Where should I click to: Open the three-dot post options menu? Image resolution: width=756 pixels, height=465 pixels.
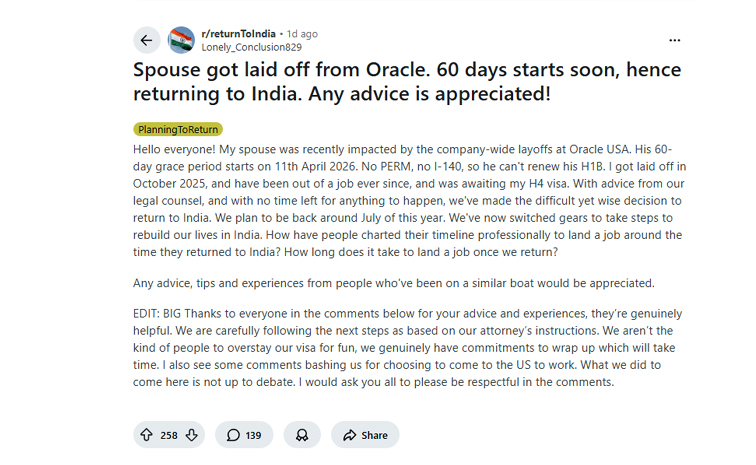674,40
